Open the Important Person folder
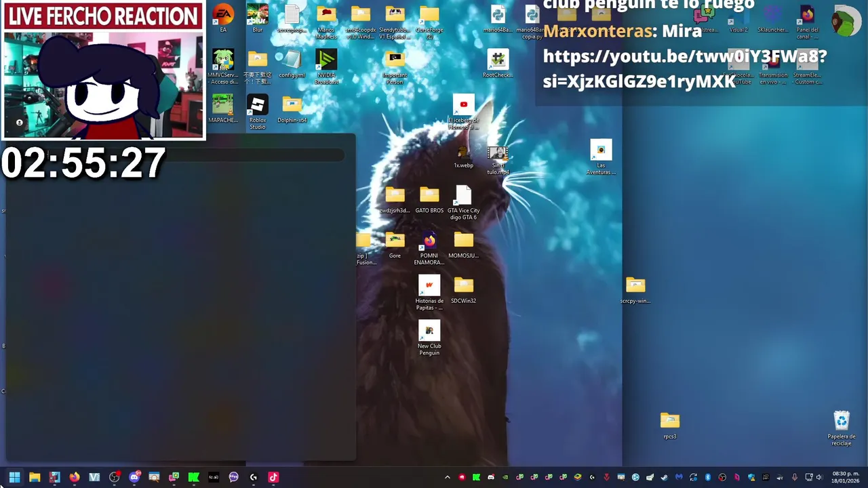 point(395,66)
